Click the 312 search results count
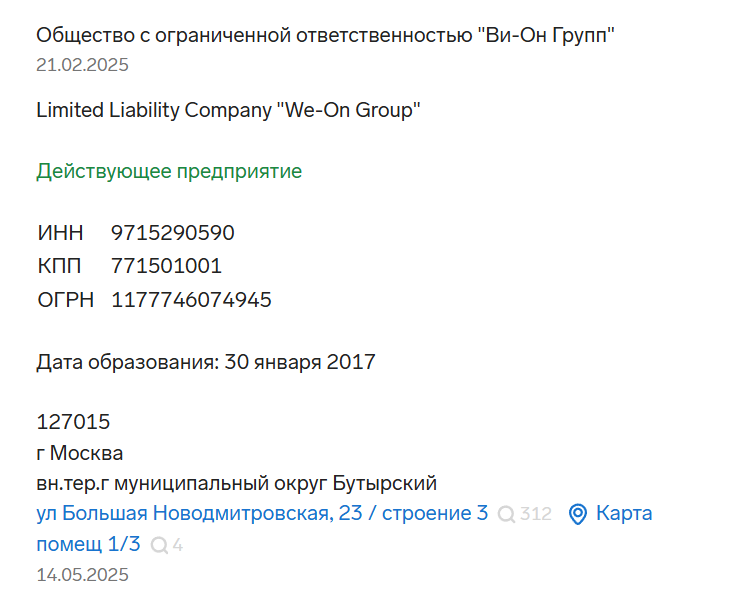This screenshot has height=600, width=747. tap(536, 514)
